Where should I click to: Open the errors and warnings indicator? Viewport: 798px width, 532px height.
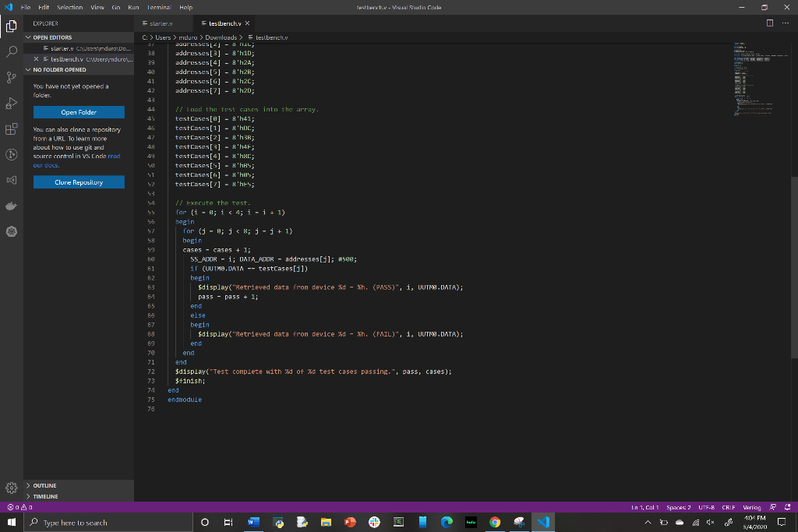coord(19,507)
